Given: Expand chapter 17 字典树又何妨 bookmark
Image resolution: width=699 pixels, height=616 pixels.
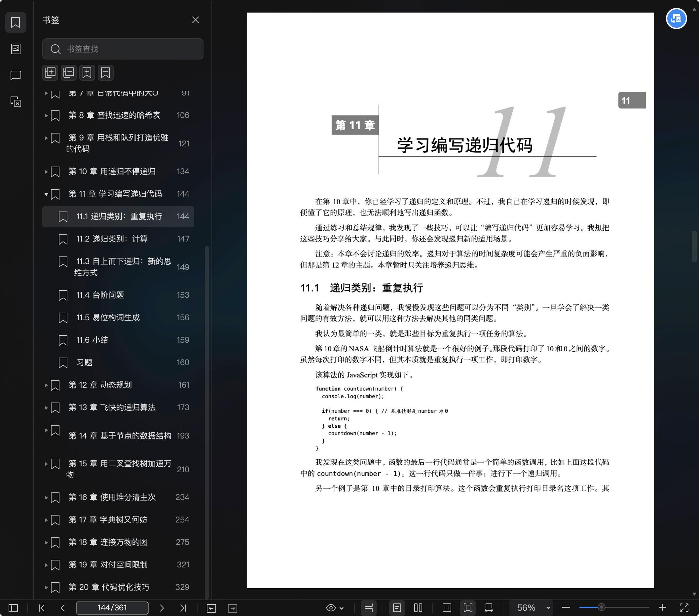Looking at the screenshot, I should tap(46, 520).
